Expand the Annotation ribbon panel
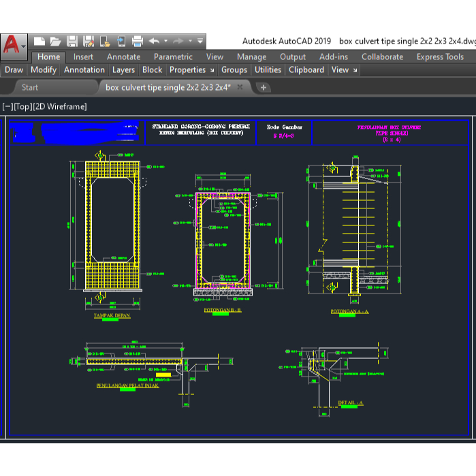The image size is (476, 476). 84,70
